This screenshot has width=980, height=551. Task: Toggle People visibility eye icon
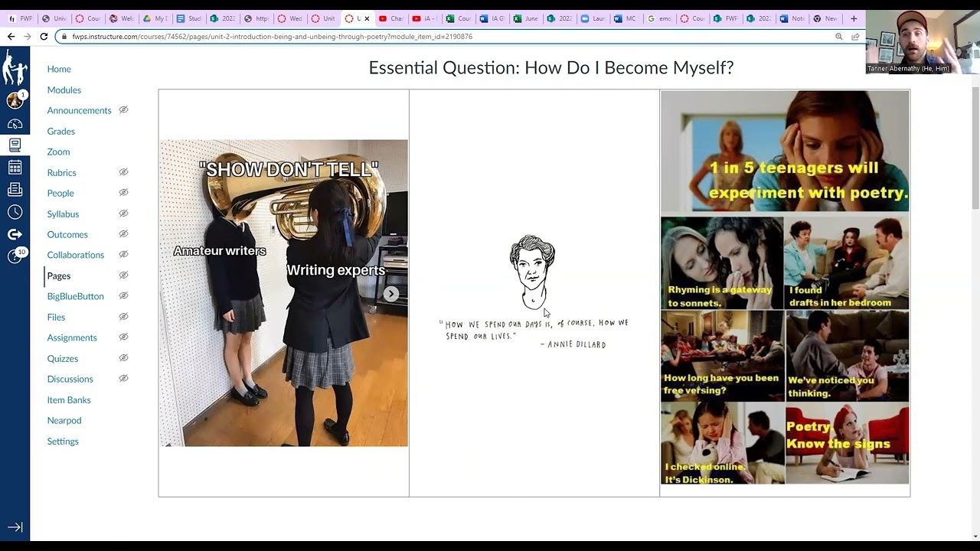[123, 193]
